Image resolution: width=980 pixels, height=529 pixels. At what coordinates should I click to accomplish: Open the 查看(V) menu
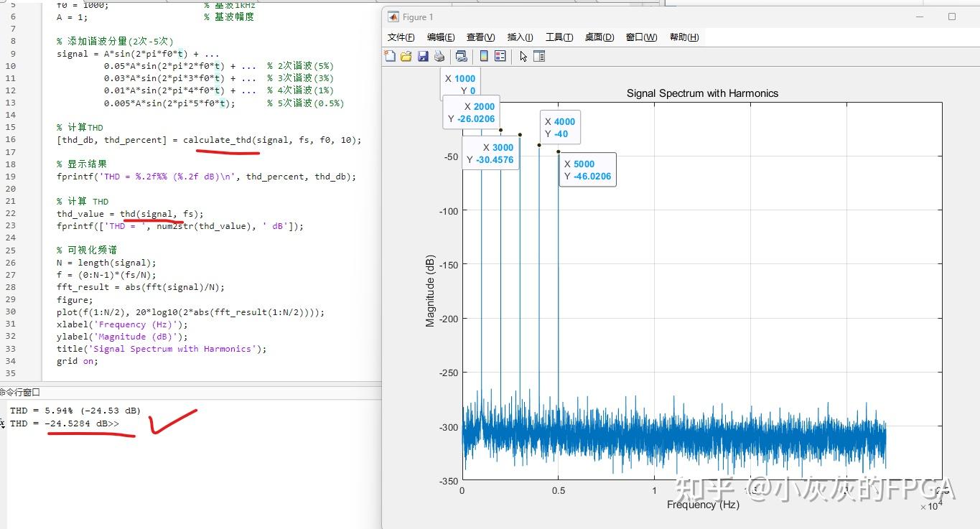[480, 37]
